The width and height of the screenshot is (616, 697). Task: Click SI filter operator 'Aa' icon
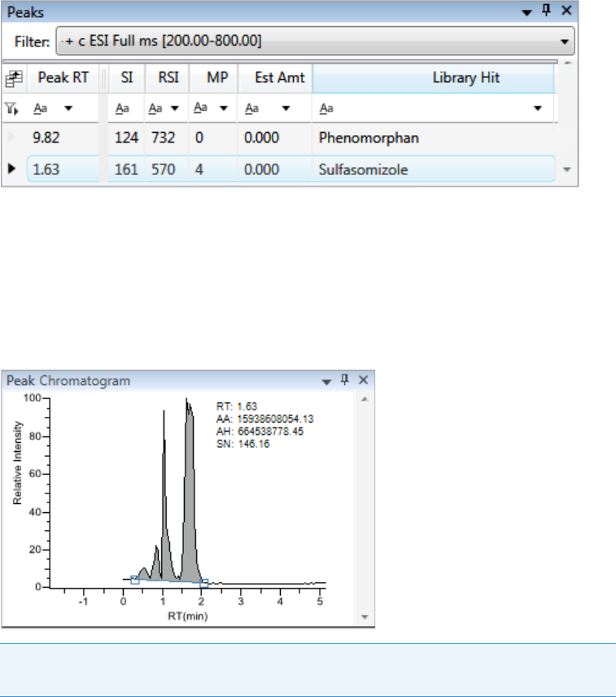(122, 108)
